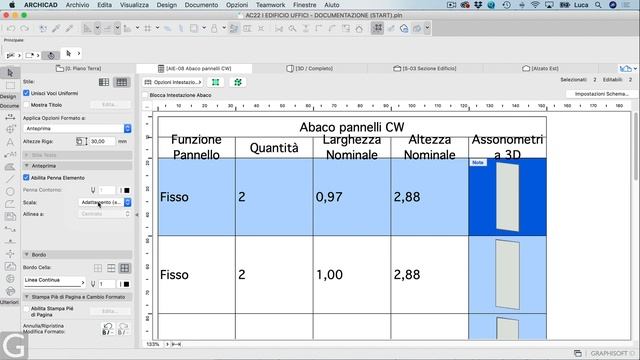The image size is (640, 360).
Task: Select the Text tool in the toolbox
Action: [10, 142]
